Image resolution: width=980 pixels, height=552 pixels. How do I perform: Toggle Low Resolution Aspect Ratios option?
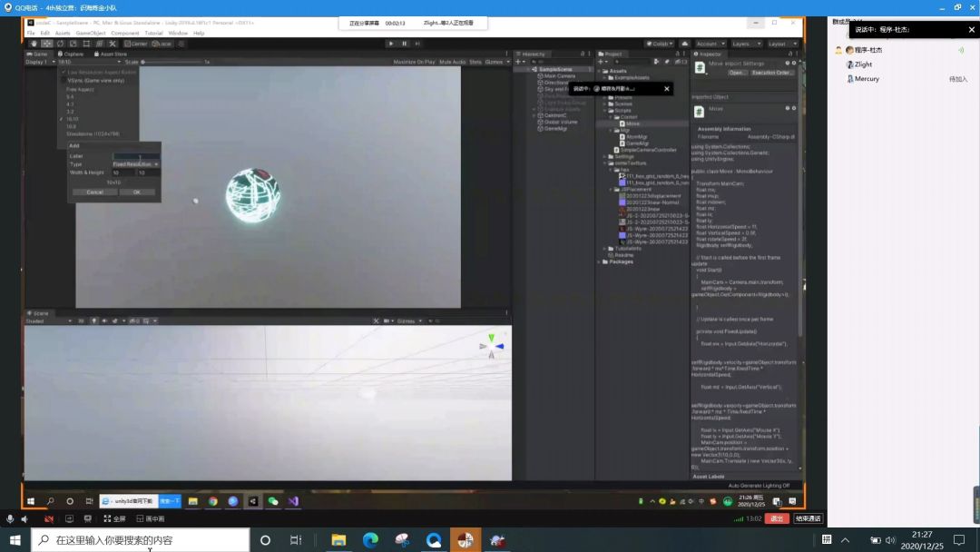click(101, 72)
